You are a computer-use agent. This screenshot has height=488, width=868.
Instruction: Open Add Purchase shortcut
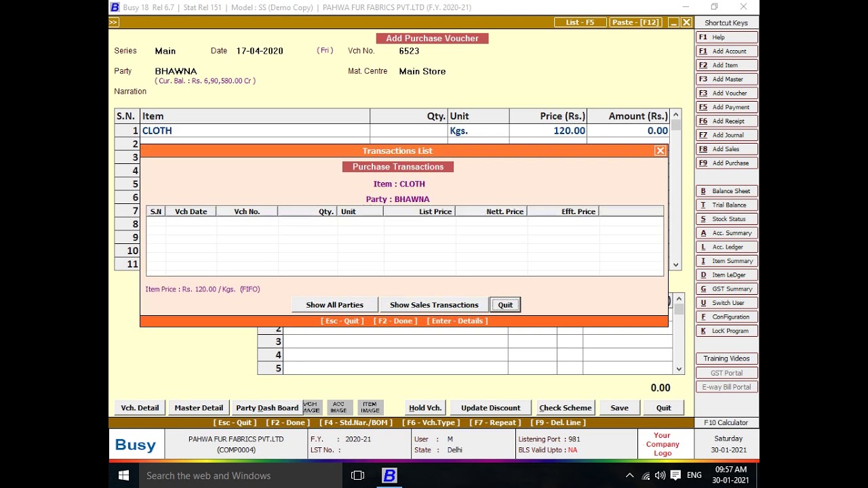[x=727, y=163]
